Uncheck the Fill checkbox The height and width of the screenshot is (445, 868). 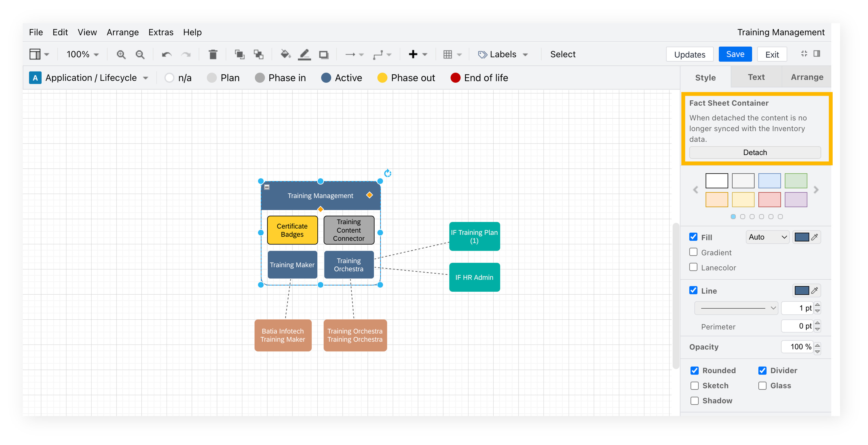pyautogui.click(x=693, y=237)
